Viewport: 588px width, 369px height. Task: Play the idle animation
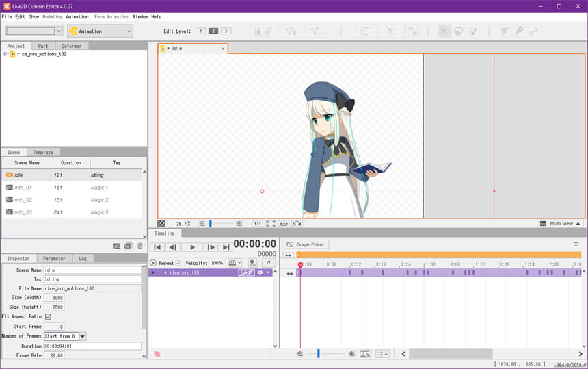pos(192,247)
